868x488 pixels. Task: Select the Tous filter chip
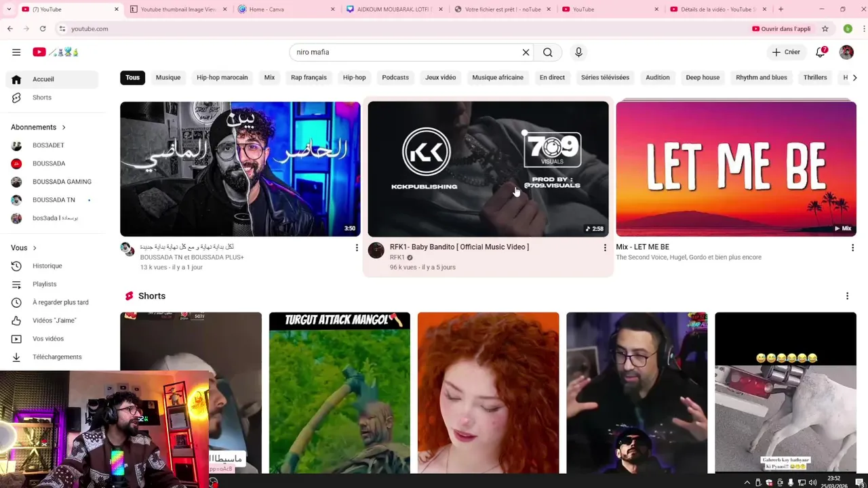(132, 77)
